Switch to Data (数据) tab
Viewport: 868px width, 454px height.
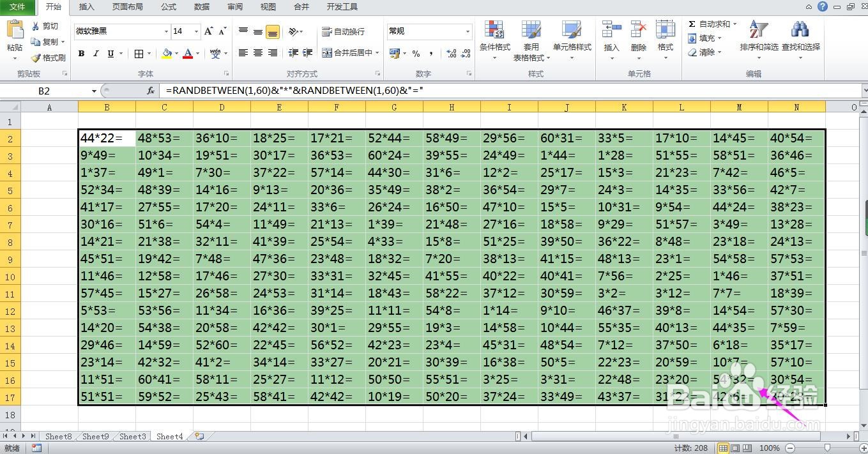point(202,7)
